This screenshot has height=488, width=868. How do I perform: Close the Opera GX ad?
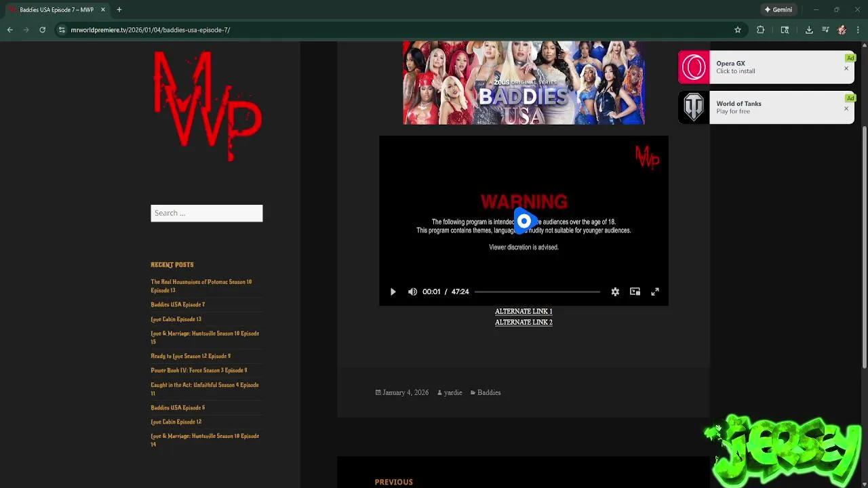846,68
